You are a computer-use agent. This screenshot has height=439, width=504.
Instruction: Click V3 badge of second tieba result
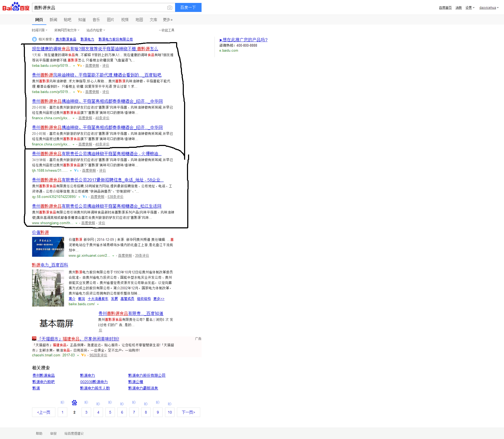click(x=79, y=92)
